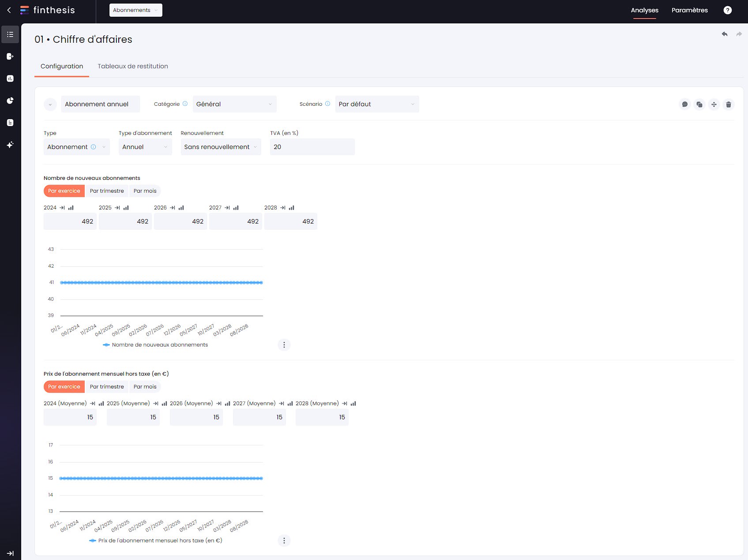The width and height of the screenshot is (748, 560).
Task: Click the 2024 new subscriptions field
Action: tap(70, 221)
